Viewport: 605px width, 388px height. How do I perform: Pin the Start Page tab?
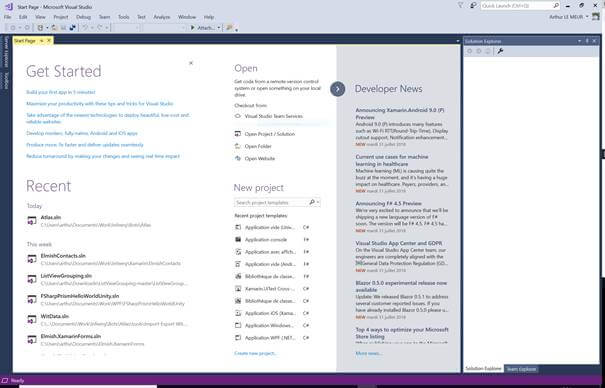42,40
